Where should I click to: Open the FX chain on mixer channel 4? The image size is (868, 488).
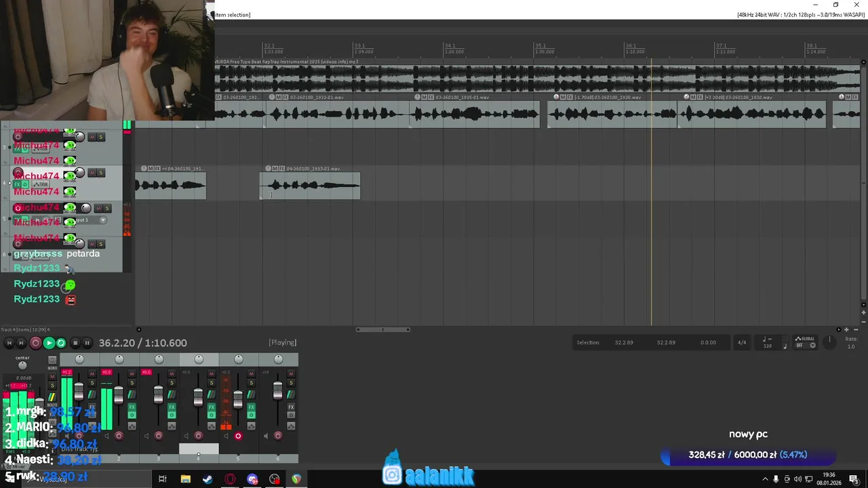tap(212, 407)
